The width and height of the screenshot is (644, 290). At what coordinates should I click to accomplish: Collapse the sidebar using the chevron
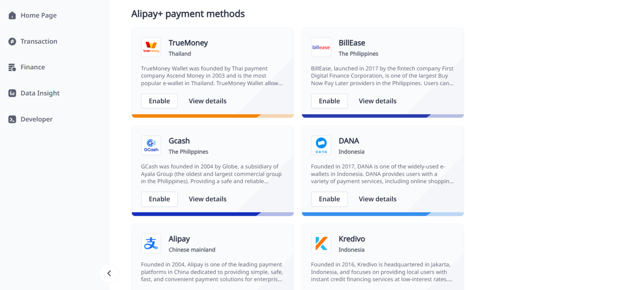tap(109, 273)
